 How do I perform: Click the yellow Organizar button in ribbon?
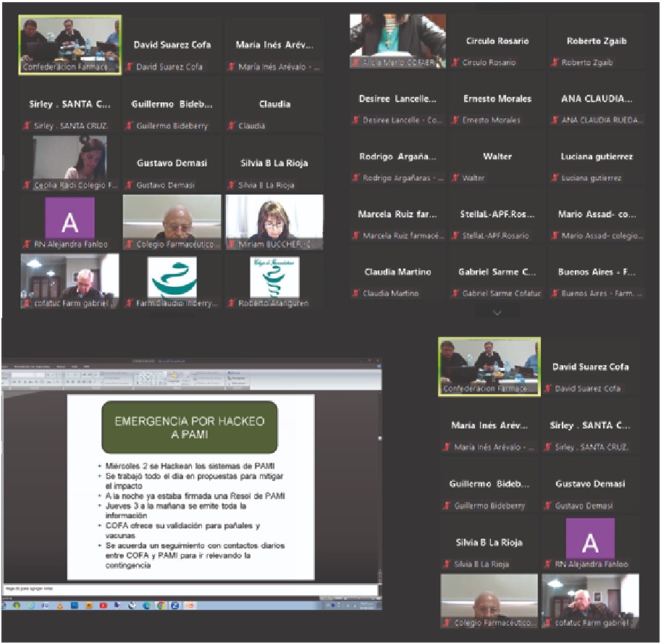click(x=174, y=377)
